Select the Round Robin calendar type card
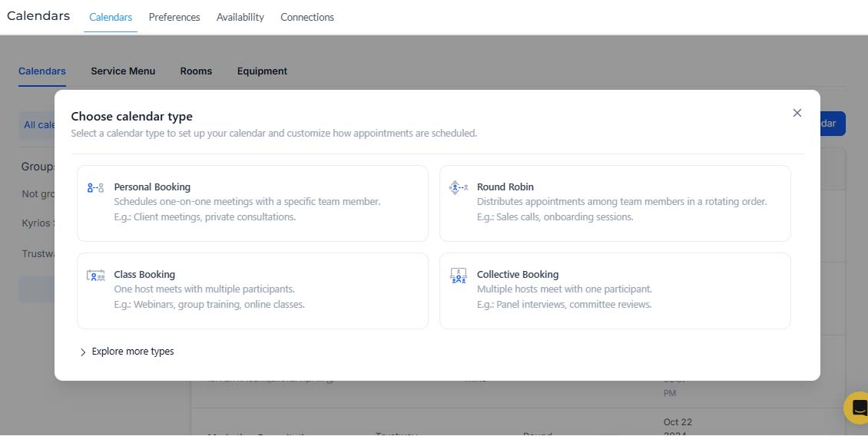Screen dimensions: 868x436 (615, 203)
